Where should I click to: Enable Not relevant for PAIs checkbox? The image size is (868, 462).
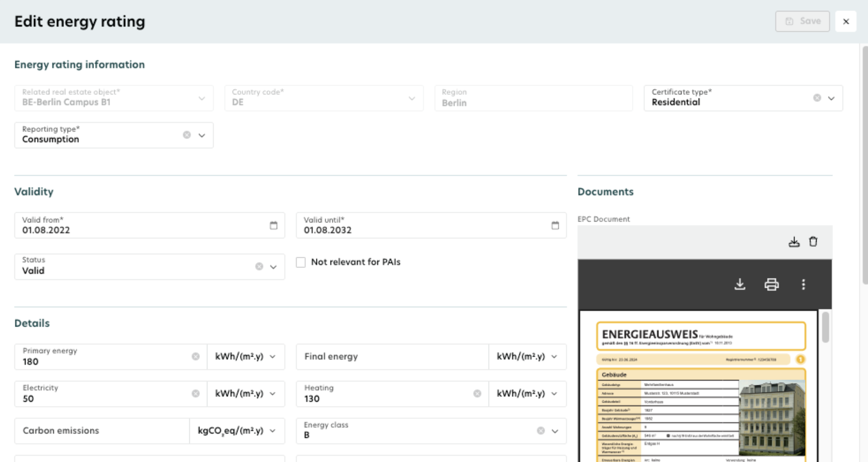[x=301, y=262]
